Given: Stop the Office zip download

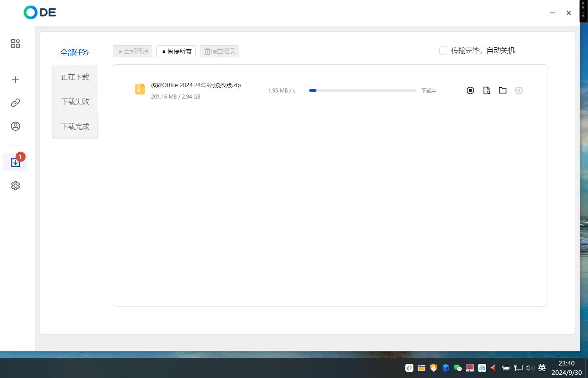Looking at the screenshot, I should 470,90.
